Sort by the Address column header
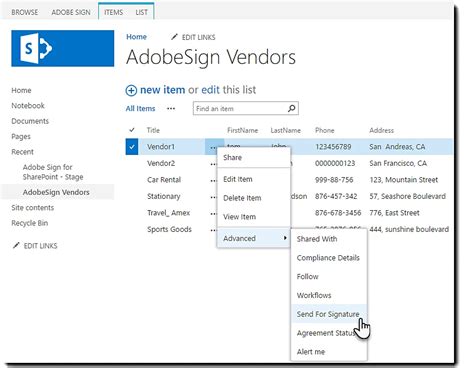Screen dimensions: 474x368 pyautogui.click(x=381, y=130)
